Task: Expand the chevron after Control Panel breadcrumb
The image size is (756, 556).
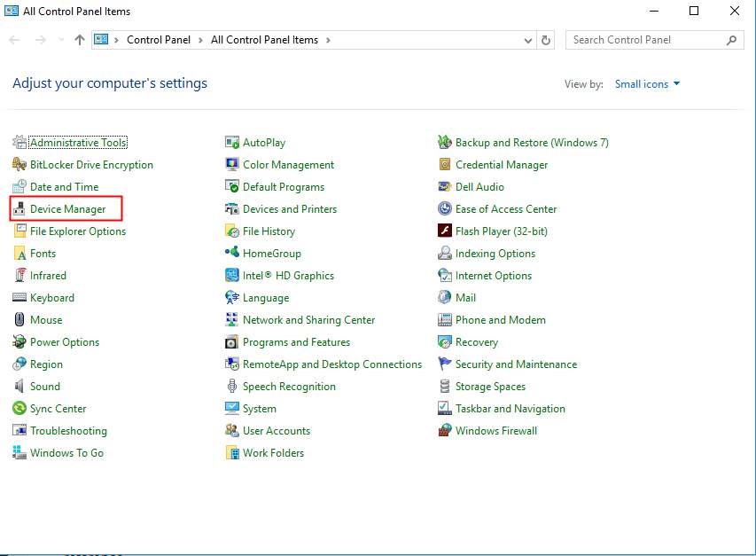Action: [x=202, y=40]
